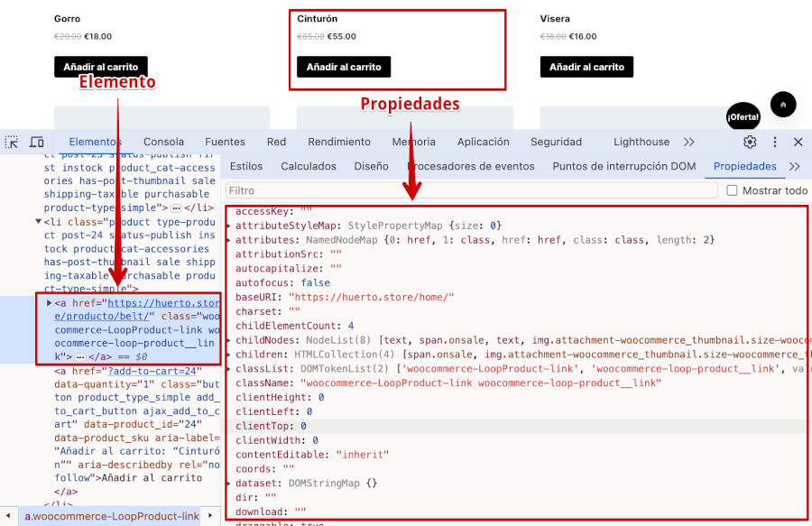Add Visera to cart button
Image resolution: width=812 pixels, height=526 pixels.
(586, 67)
